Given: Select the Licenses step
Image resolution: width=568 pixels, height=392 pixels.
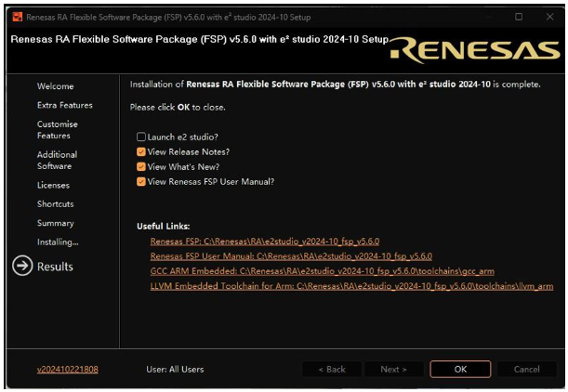Looking at the screenshot, I should 53,185.
